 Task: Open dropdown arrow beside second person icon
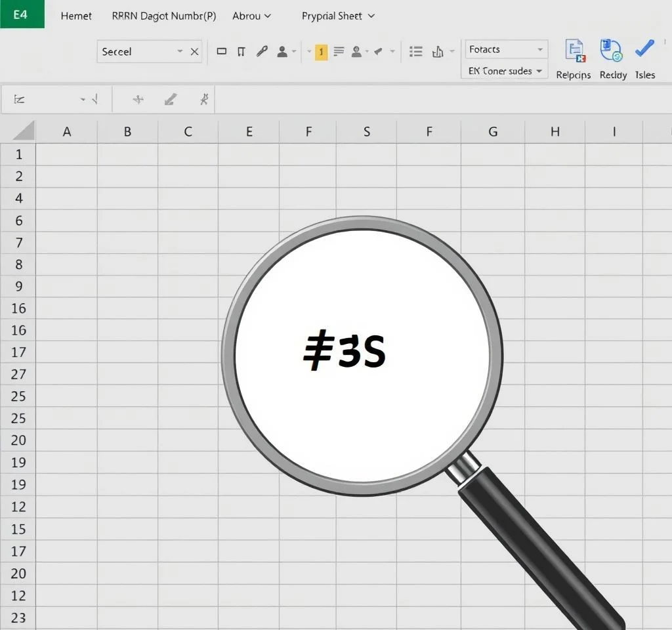(367, 51)
